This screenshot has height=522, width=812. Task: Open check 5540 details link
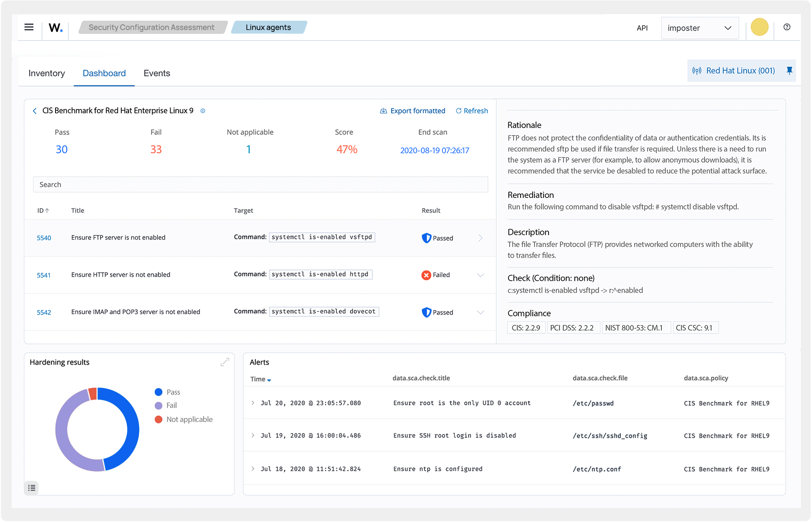44,238
